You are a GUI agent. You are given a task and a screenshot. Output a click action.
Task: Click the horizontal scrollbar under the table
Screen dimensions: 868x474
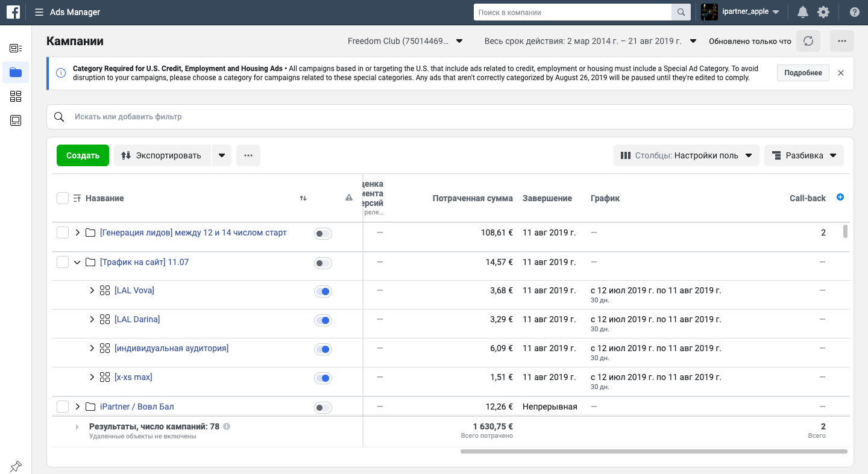point(654,451)
